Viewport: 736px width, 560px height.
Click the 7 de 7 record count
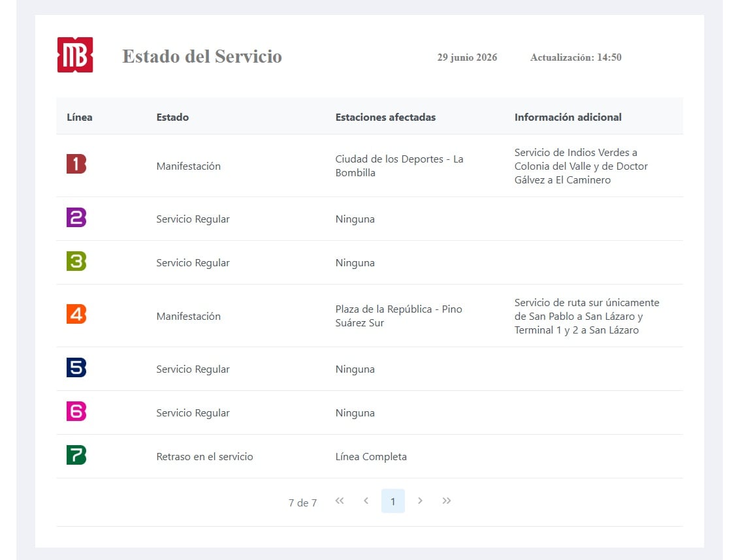pyautogui.click(x=303, y=503)
